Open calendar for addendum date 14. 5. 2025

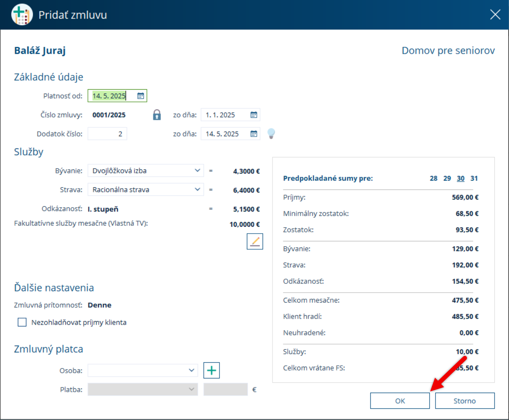[254, 134]
